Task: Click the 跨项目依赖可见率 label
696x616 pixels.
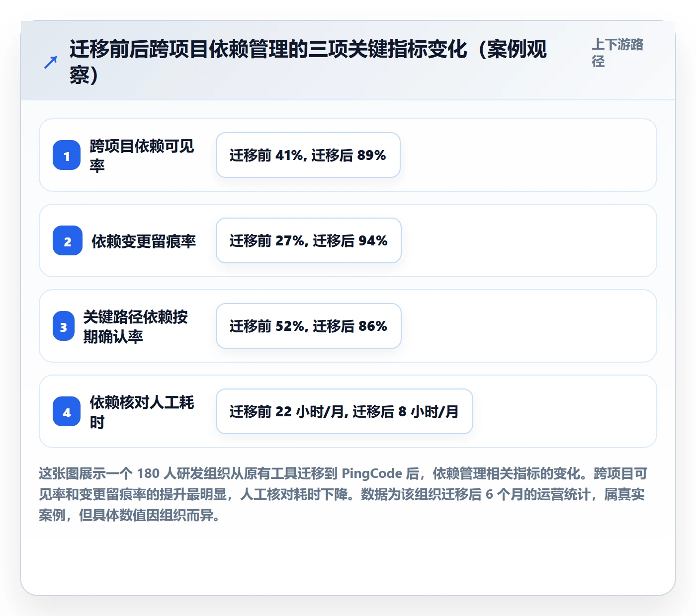Action: [142, 155]
